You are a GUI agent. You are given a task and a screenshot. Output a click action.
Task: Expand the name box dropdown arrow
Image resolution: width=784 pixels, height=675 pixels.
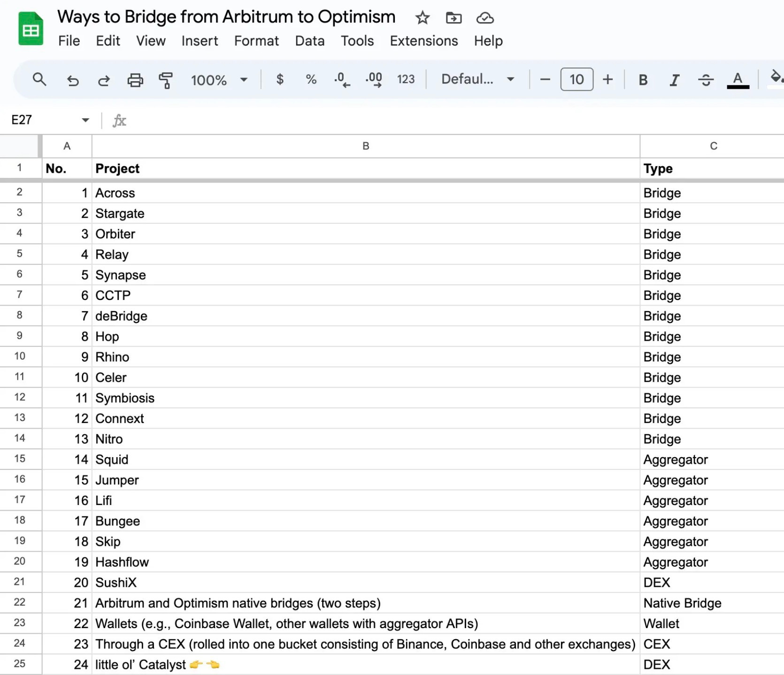coord(85,120)
